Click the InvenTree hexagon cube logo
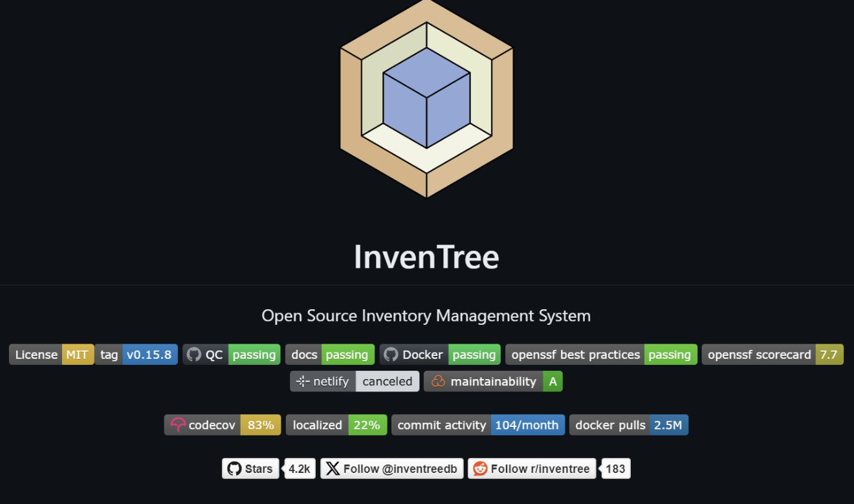 426,97
